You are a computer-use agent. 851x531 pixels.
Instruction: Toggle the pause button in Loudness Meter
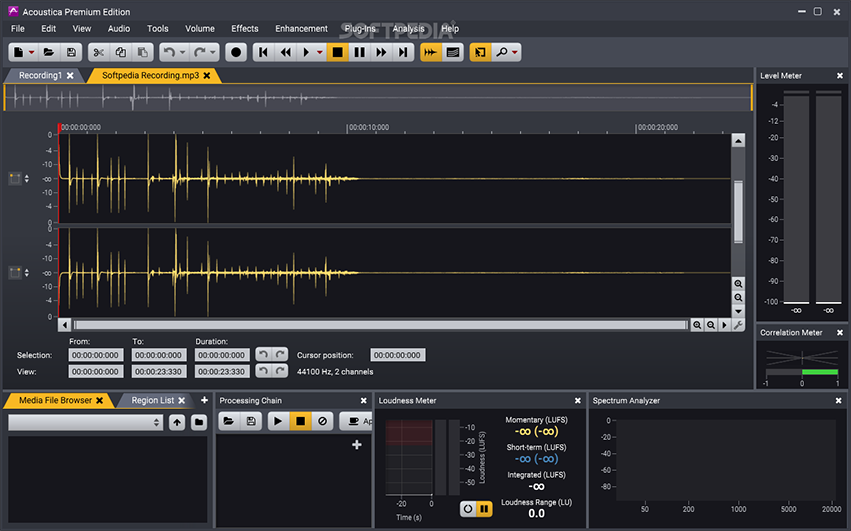pos(485,509)
